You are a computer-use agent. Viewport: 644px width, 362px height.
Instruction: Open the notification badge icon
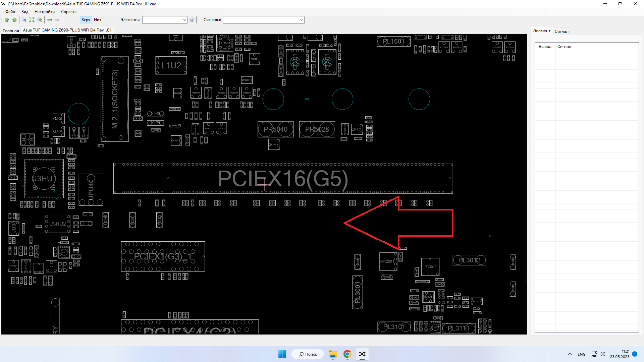(x=635, y=354)
